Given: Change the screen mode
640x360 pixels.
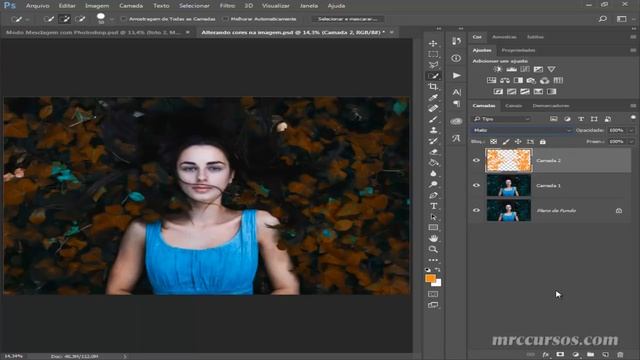Looking at the screenshot, I should (433, 305).
